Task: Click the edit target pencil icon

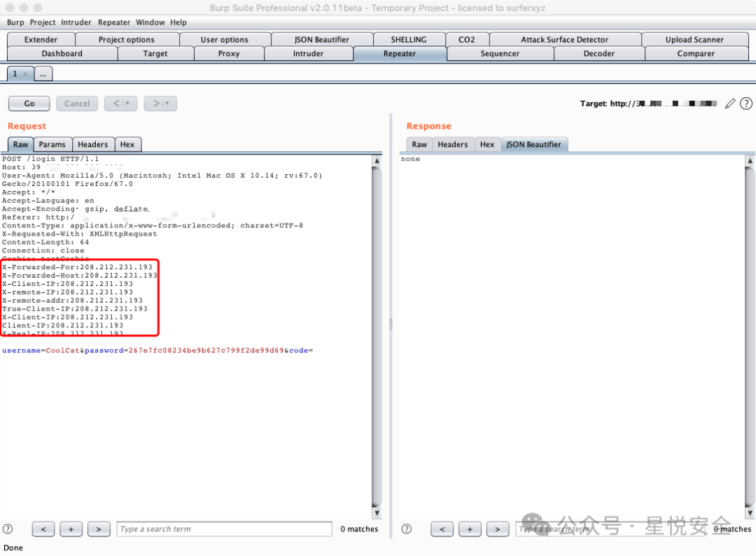Action: click(730, 104)
